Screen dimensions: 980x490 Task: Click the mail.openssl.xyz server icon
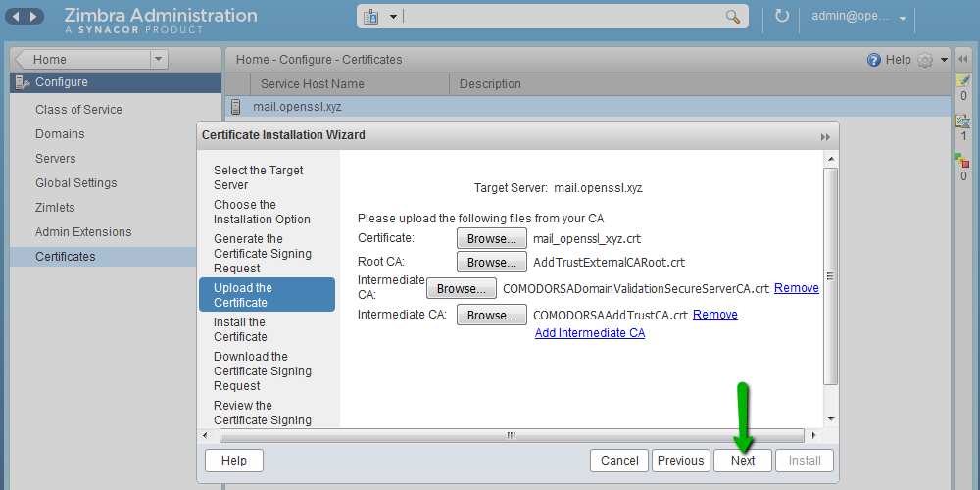235,107
